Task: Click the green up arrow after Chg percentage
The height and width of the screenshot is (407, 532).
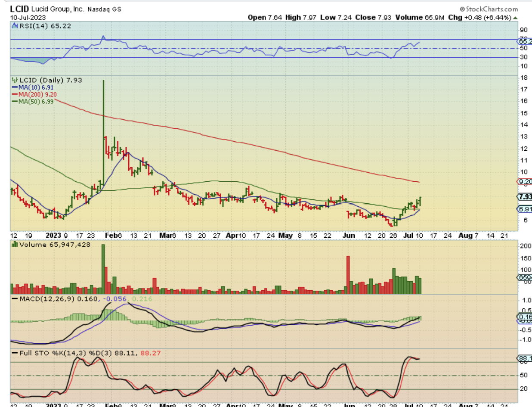Action: (x=515, y=18)
